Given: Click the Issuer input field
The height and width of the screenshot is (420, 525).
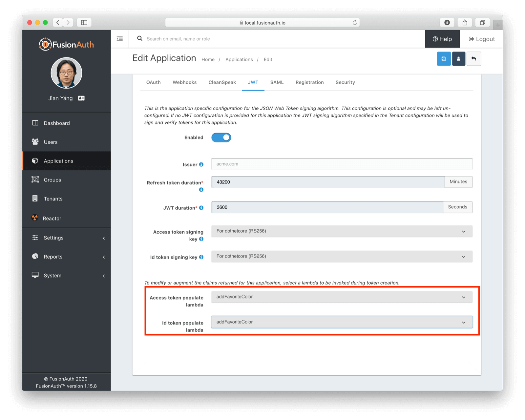Looking at the screenshot, I should point(342,164).
